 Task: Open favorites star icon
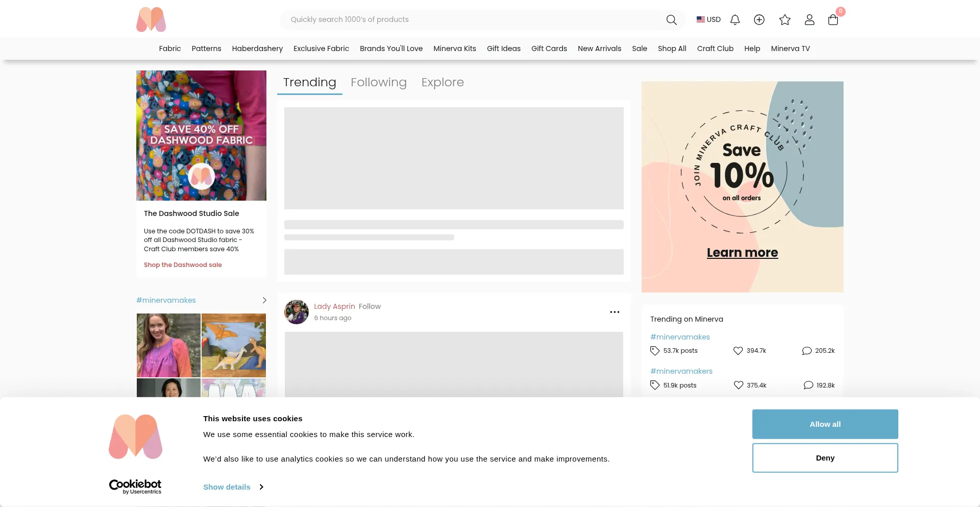click(785, 20)
